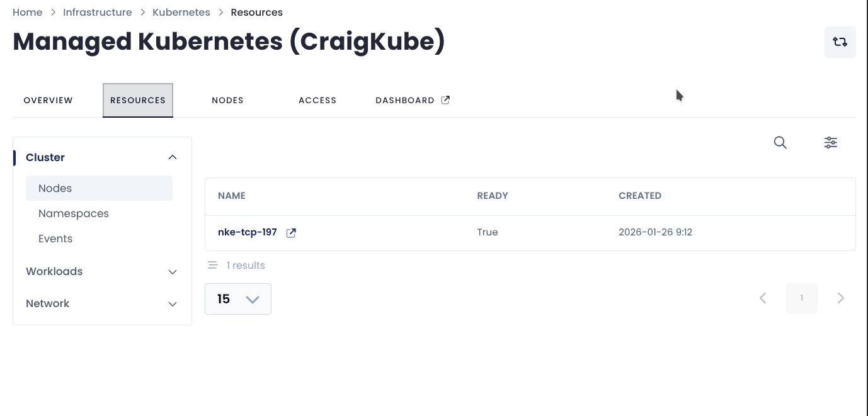Click external link icon next to nke-tcp-197
The height and width of the screenshot is (416, 868).
click(291, 233)
